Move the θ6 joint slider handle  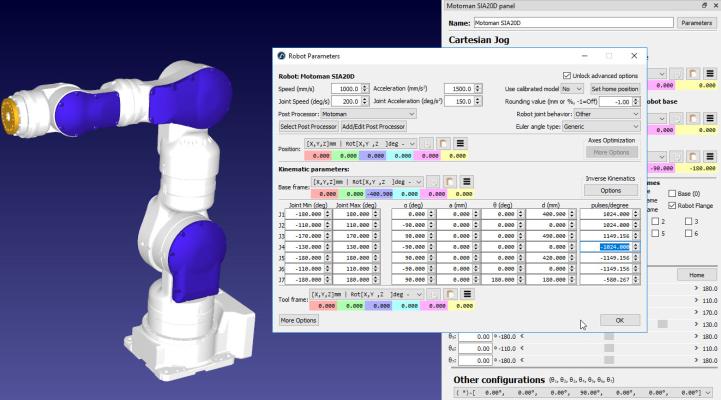pyautogui.click(x=609, y=349)
